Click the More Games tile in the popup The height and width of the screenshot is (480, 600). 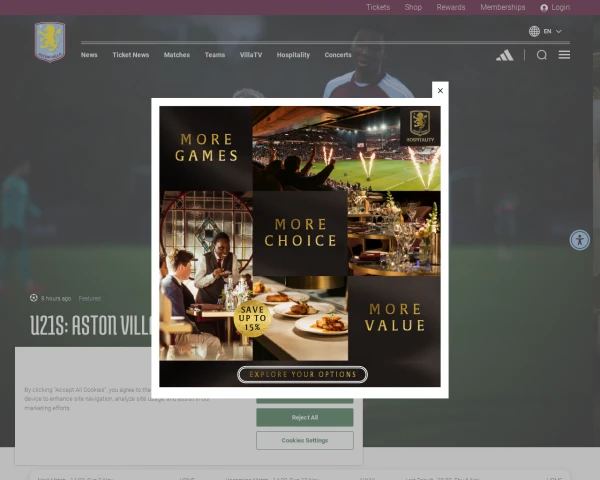[206, 149]
